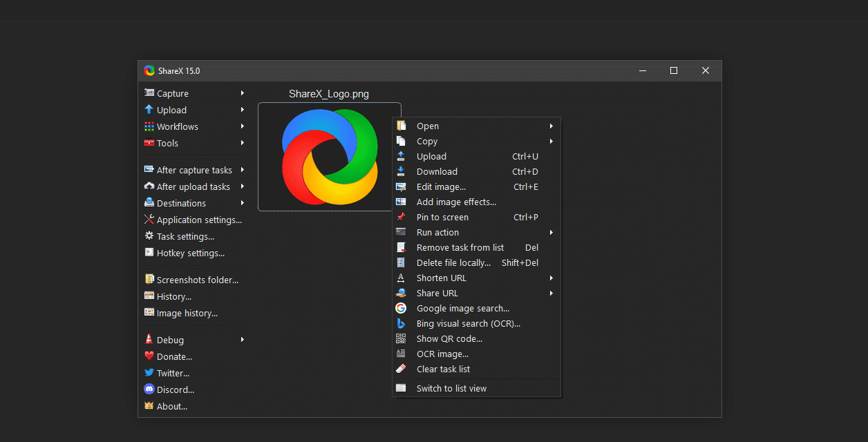
Task: Expand the Workflows submenu arrow
Action: 243,126
